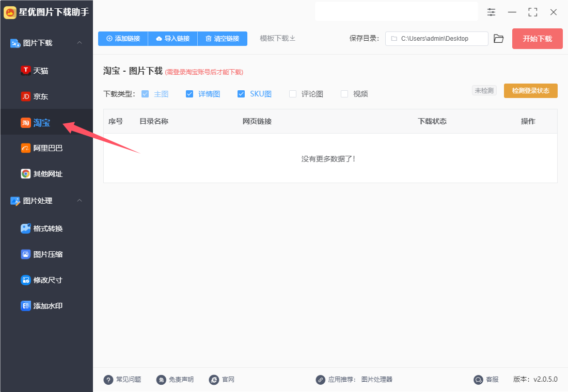Screen dimensions: 568x392
Task: Click the 阿里巴巴 orange icon
Action: click(25, 148)
